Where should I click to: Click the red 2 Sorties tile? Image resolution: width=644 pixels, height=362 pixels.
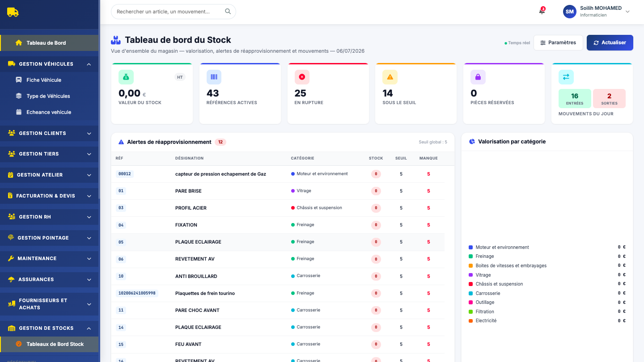(609, 98)
